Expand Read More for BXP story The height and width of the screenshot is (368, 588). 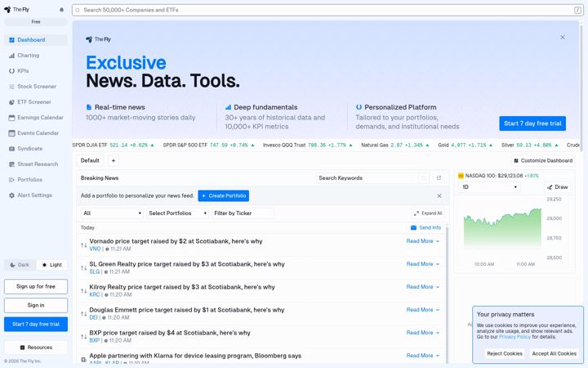click(423, 333)
